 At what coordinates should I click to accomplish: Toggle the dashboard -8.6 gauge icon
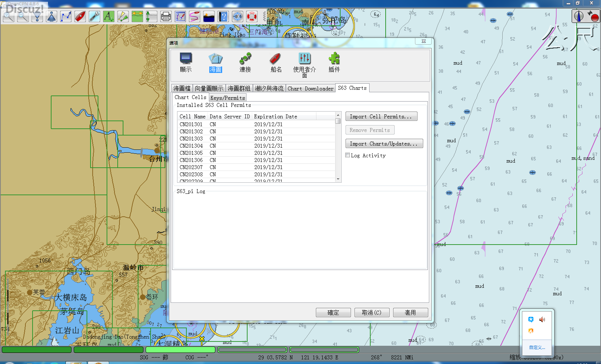click(238, 16)
